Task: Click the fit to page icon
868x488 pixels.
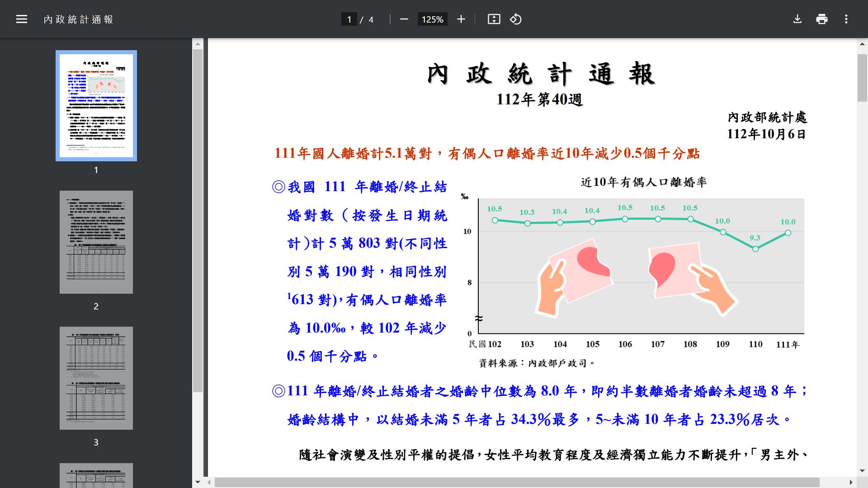Action: coord(494,19)
